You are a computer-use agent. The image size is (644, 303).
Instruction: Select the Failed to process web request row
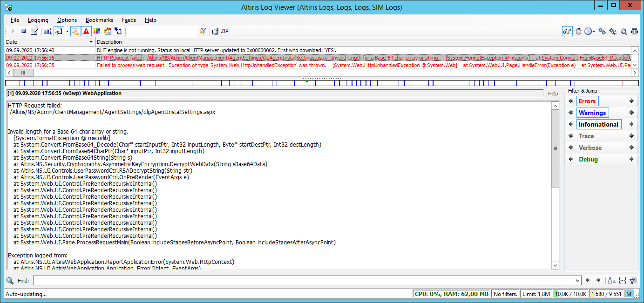[318, 65]
